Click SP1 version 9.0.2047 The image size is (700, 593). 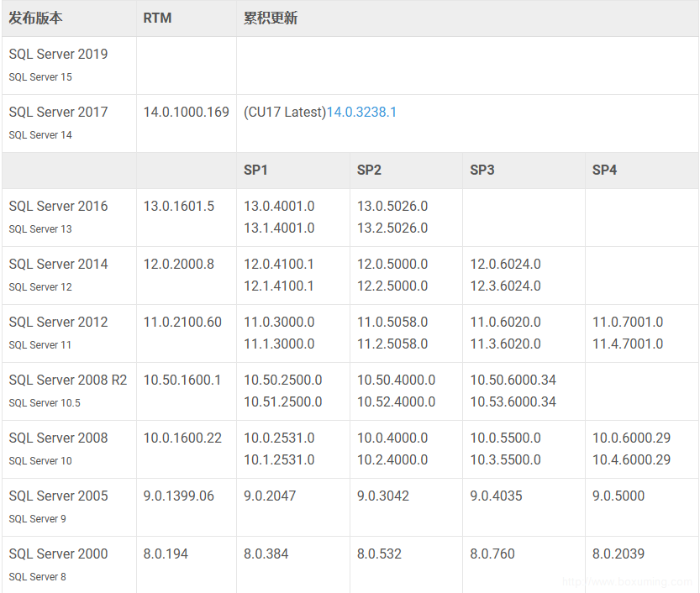(270, 496)
